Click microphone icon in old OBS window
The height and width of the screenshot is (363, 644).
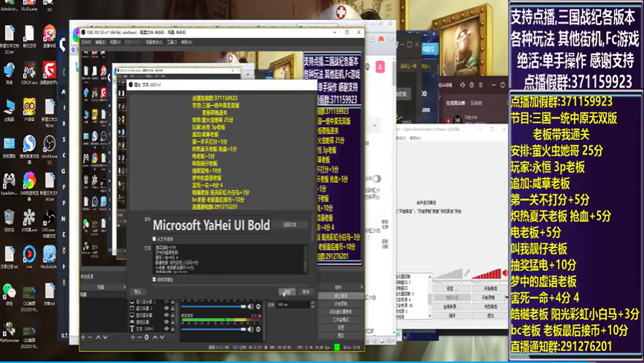pos(467,273)
